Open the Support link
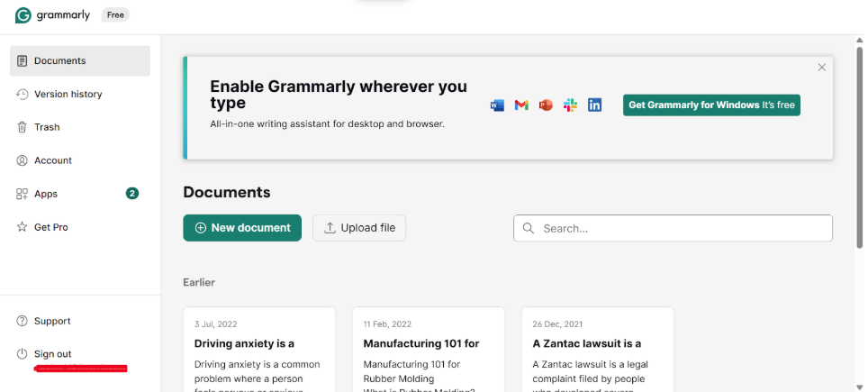The width and height of the screenshot is (868, 392). 52,321
